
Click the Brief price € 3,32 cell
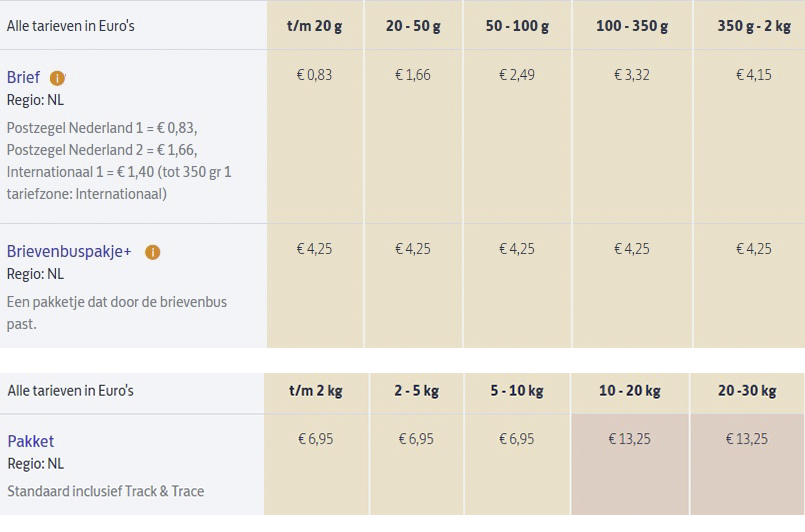(x=632, y=75)
